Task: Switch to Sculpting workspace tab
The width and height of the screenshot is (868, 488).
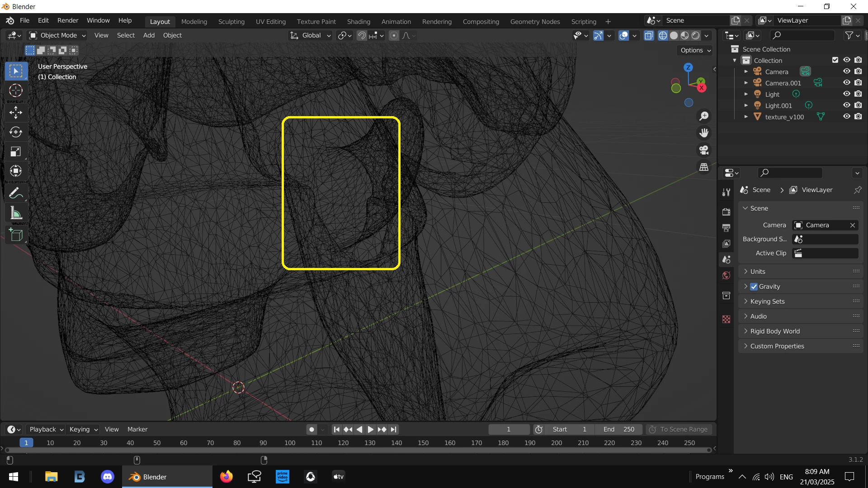Action: (231, 22)
